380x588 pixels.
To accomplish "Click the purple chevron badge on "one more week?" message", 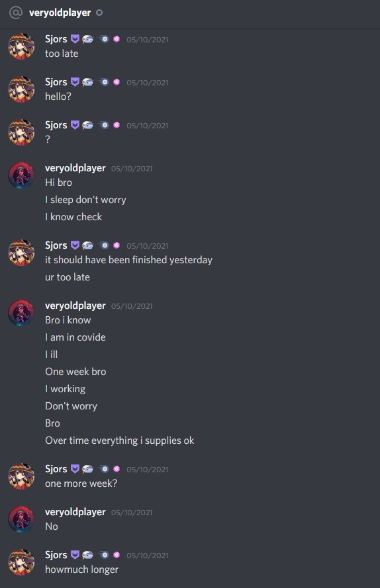I will 75,469.
